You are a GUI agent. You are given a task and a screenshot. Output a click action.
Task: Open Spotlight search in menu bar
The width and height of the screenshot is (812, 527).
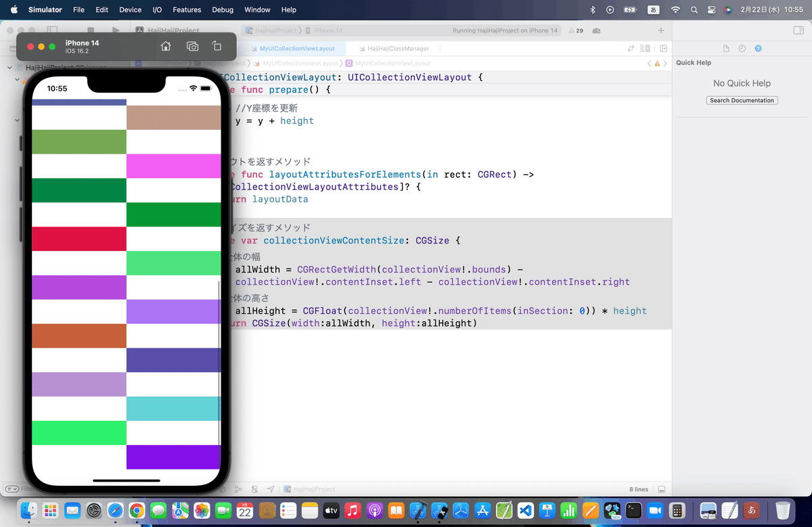[694, 9]
